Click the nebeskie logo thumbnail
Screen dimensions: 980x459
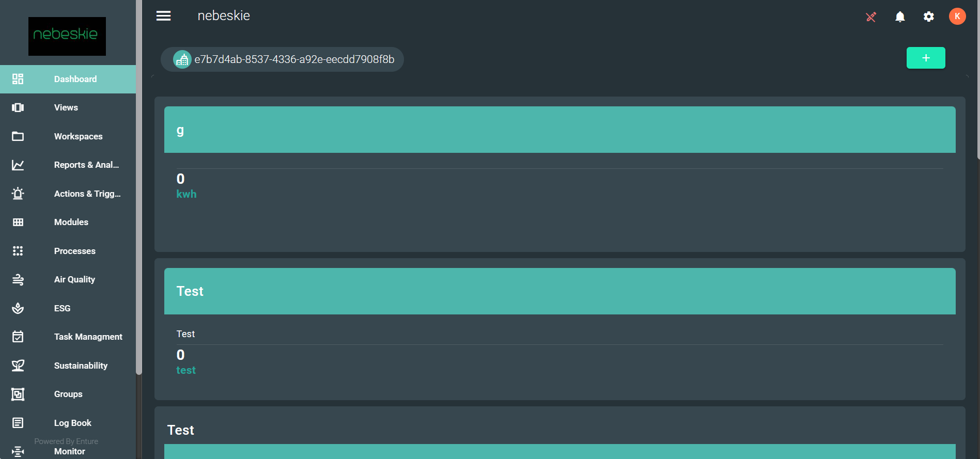pos(67,36)
